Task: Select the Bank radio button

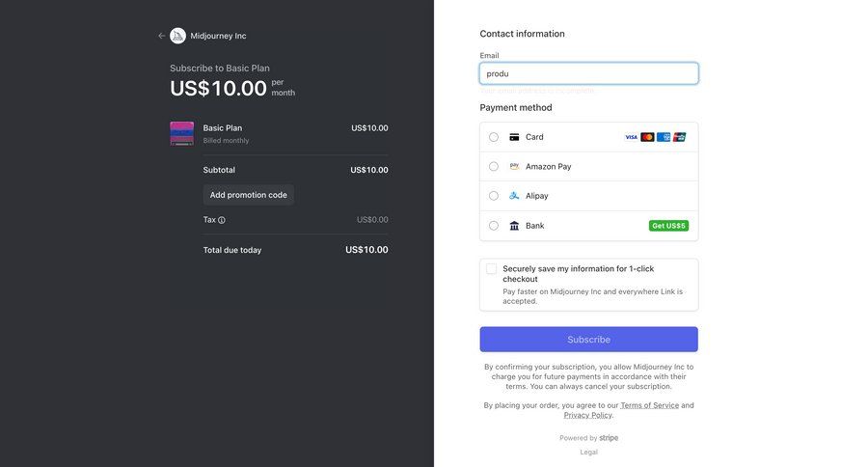Action: click(494, 226)
